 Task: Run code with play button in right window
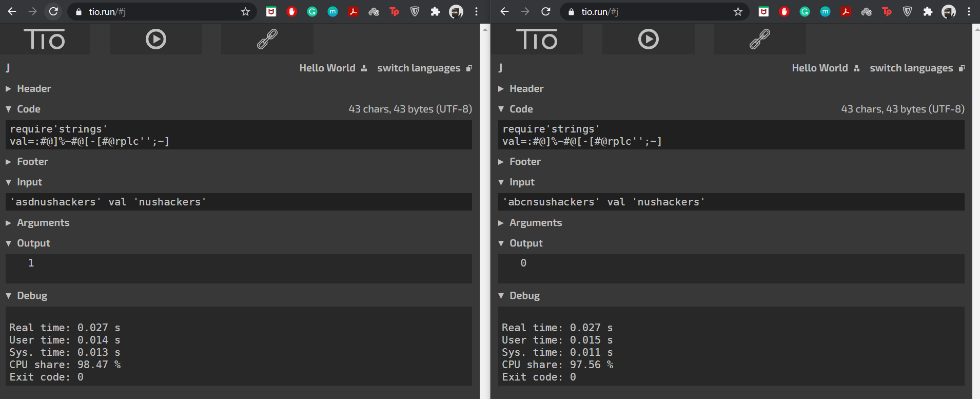coord(649,39)
